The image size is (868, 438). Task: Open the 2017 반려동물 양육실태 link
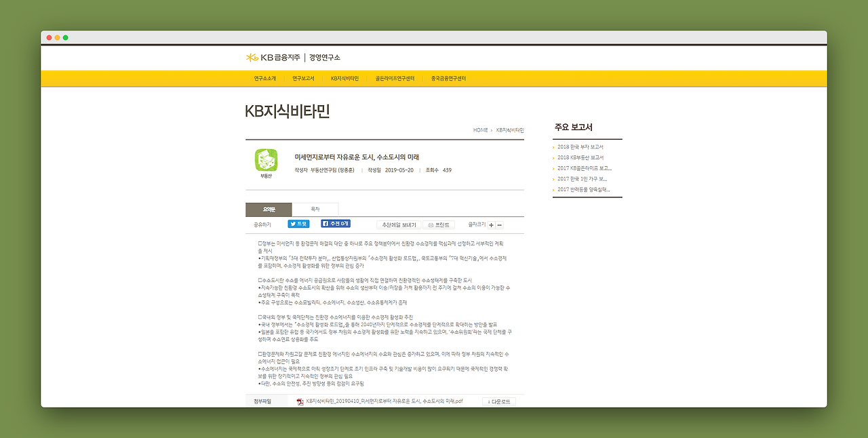pyautogui.click(x=584, y=190)
